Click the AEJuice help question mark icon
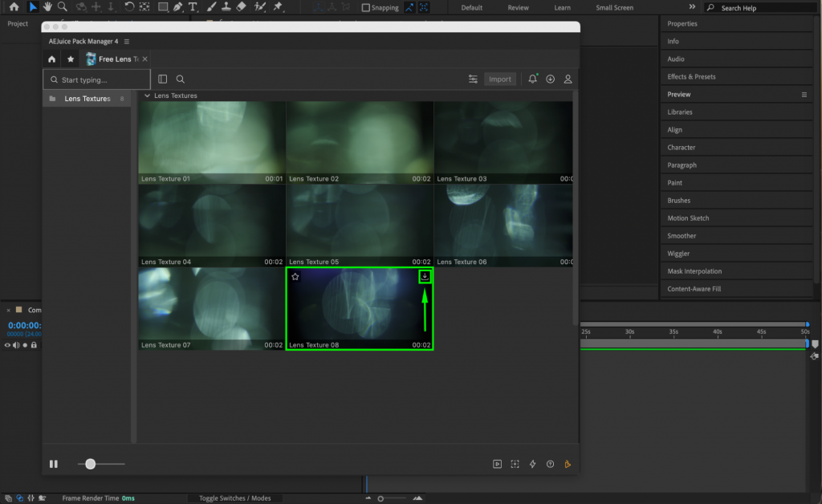The height and width of the screenshot is (504, 822). pyautogui.click(x=550, y=464)
